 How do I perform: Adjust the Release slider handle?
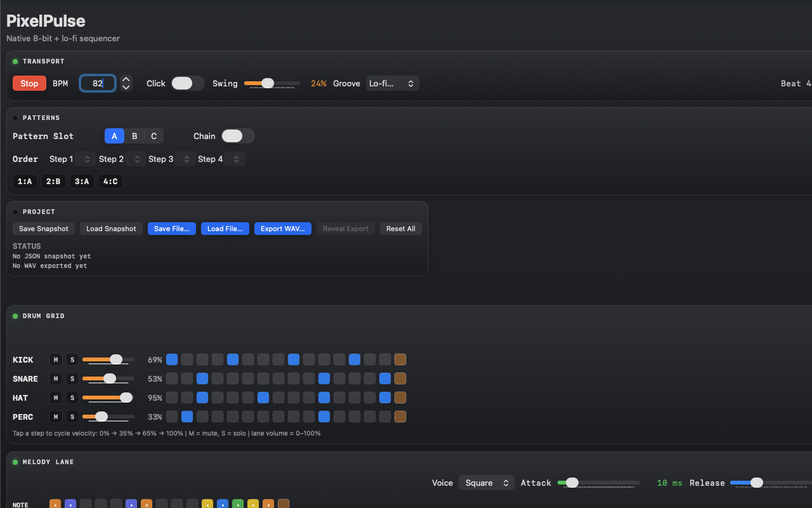coord(757,483)
